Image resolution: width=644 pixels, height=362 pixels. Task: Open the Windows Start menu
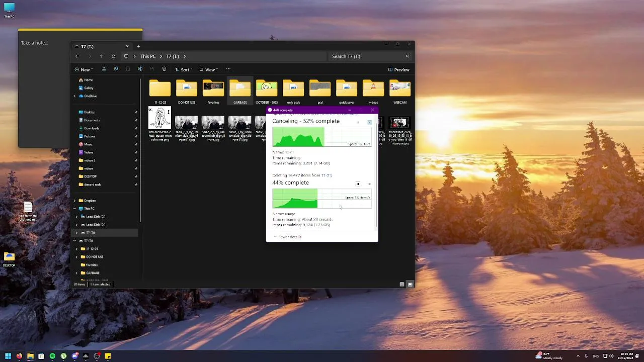point(8,356)
